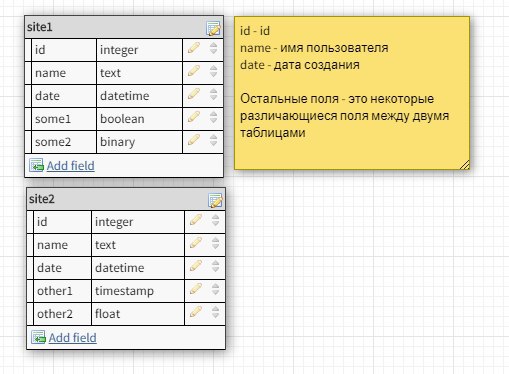This screenshot has width=509, height=374.
Task: Click the other1 row reorder arrows
Action: pos(215,289)
